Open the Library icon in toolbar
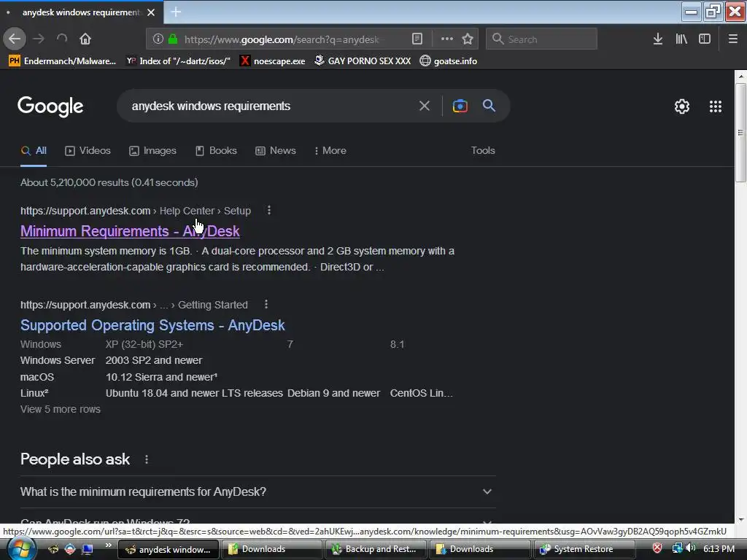 (681, 39)
